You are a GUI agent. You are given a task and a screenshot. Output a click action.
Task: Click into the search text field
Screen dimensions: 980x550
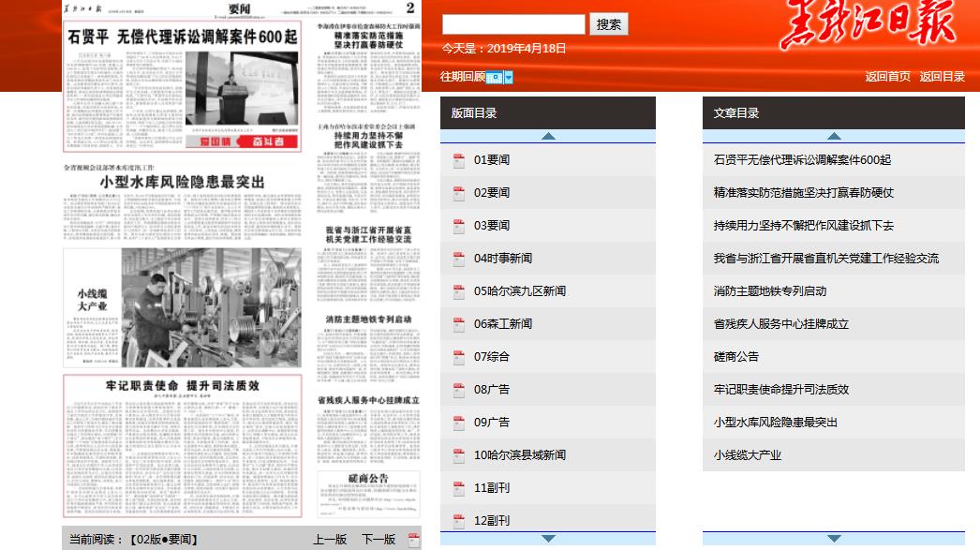point(512,24)
